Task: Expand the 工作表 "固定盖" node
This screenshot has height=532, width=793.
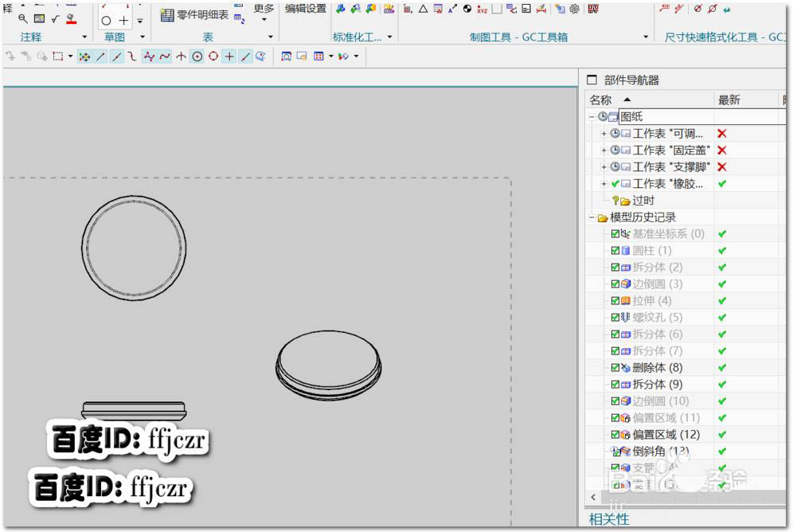Action: click(x=604, y=151)
